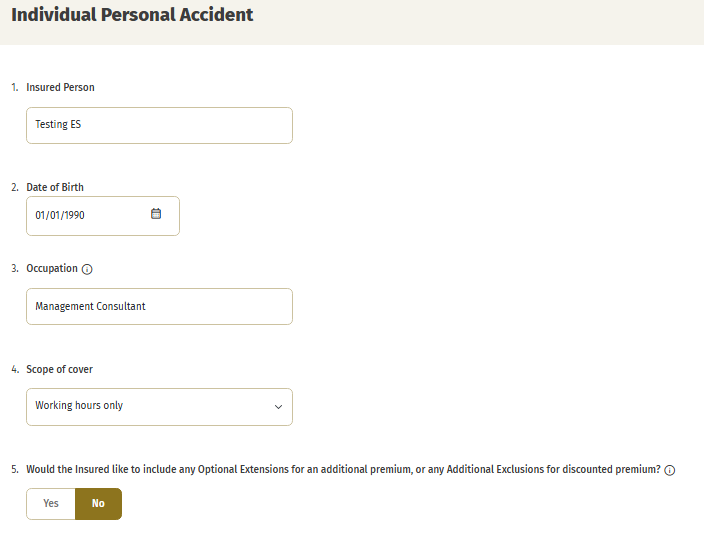Click question number 4 marker

(x=15, y=369)
